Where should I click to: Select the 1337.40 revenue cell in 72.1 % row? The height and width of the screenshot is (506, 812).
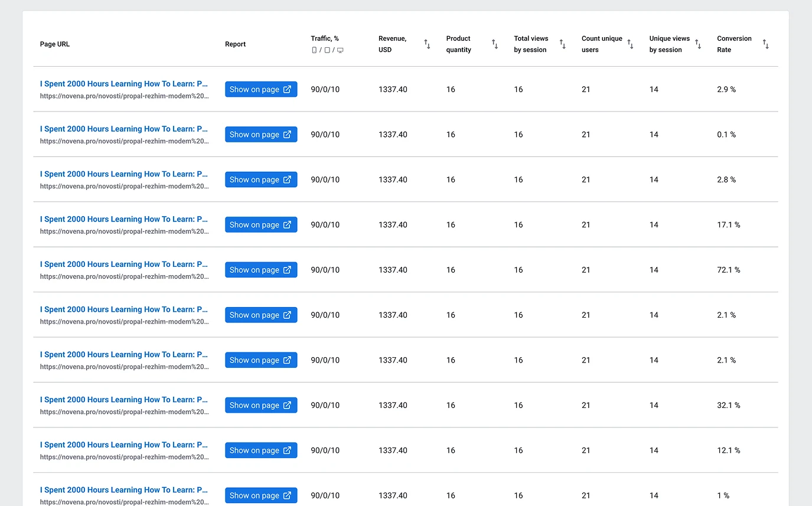click(x=393, y=270)
